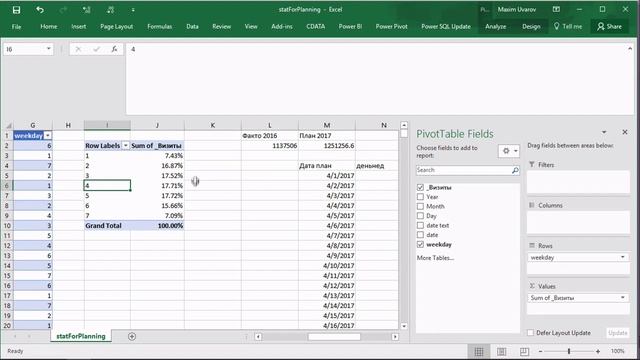This screenshot has height=360, width=640.
Task: Collapse the formula bar
Action: pyautogui.click(x=630, y=49)
